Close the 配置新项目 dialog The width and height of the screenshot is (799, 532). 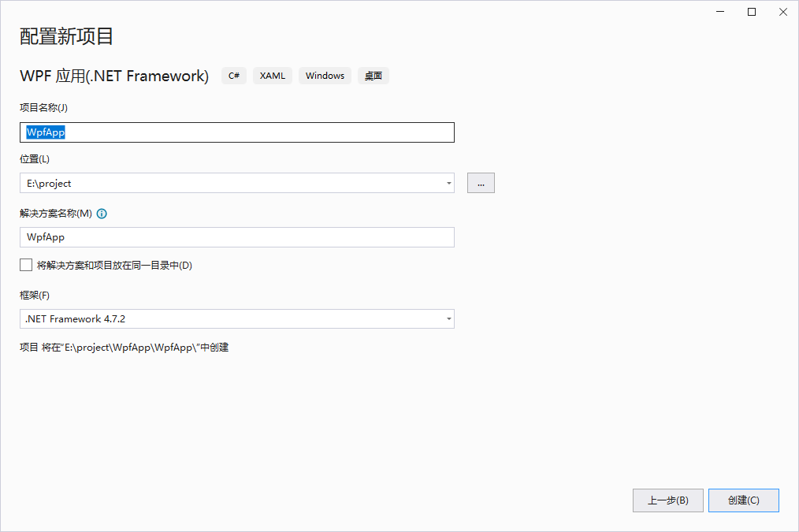click(x=782, y=12)
